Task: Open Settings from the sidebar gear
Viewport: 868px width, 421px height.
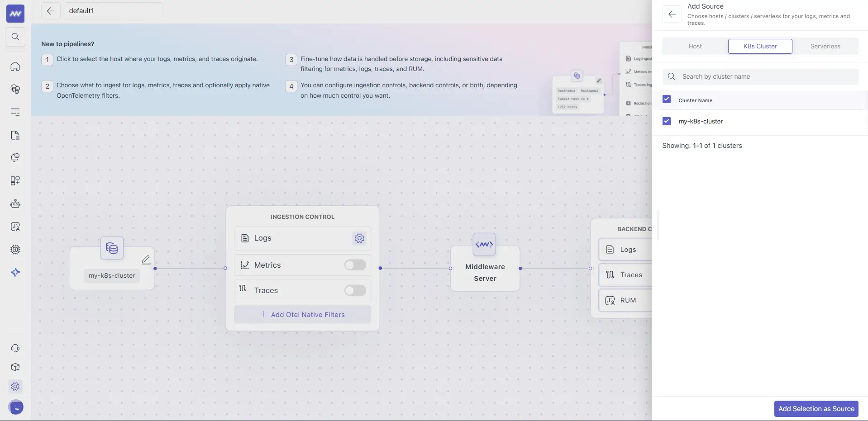Action: [x=15, y=387]
